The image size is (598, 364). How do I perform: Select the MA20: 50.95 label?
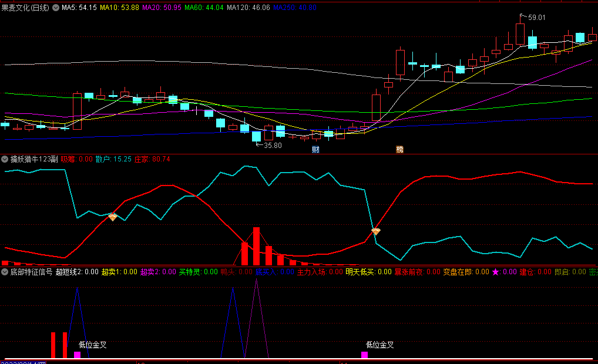pyautogui.click(x=162, y=8)
